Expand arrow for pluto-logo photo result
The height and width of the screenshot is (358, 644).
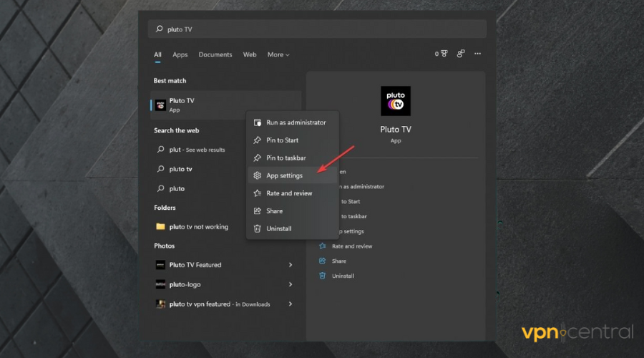290,284
